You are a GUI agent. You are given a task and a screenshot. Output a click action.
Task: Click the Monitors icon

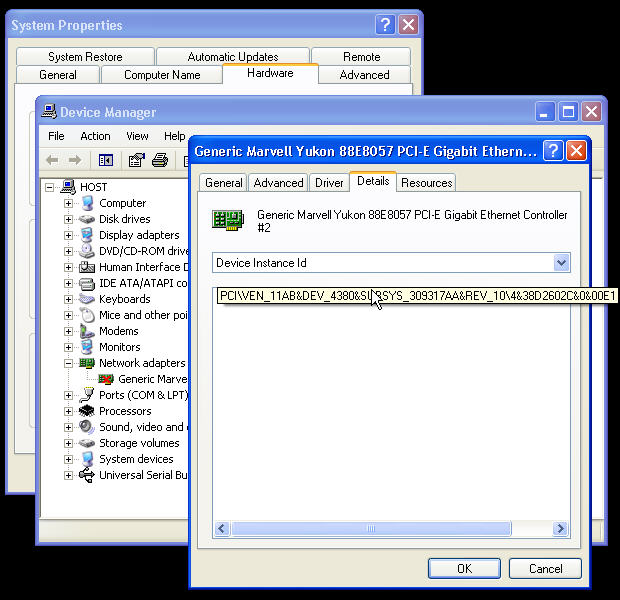87,347
